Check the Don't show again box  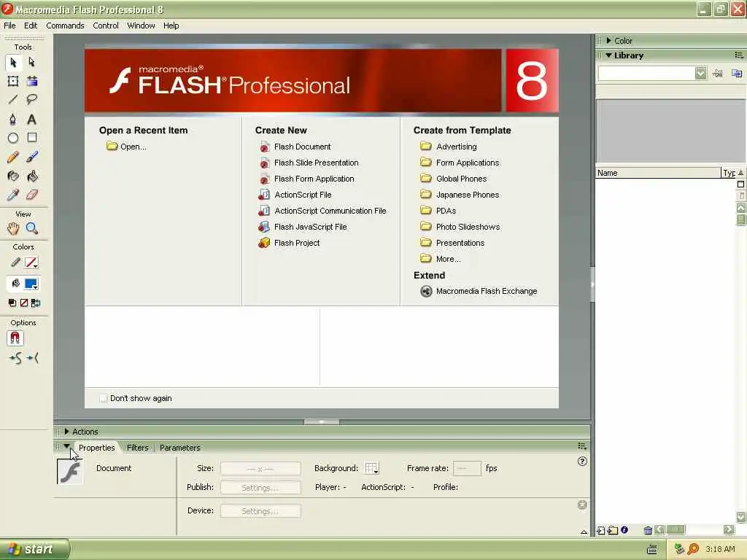click(104, 399)
